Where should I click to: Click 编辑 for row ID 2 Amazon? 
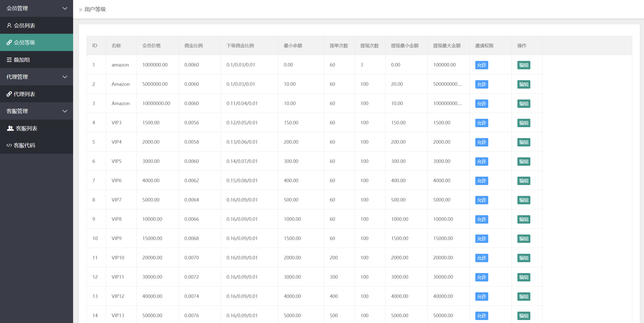point(524,84)
